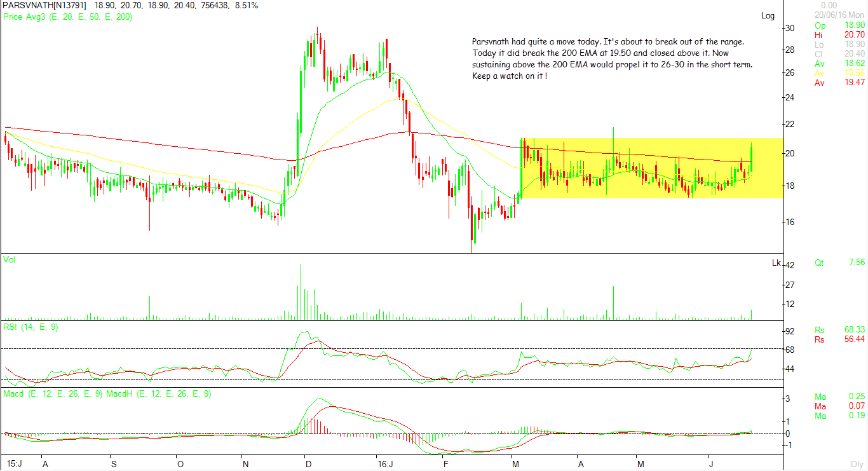Click the 30 price axis label

[790, 28]
